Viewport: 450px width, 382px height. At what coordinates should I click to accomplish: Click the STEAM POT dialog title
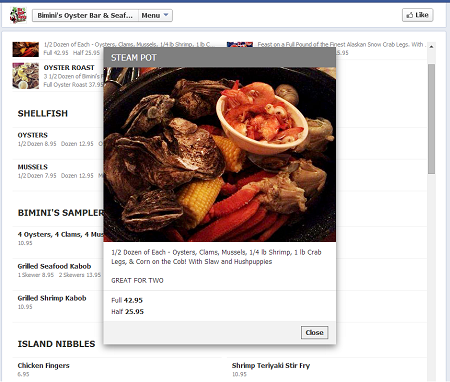click(x=134, y=58)
